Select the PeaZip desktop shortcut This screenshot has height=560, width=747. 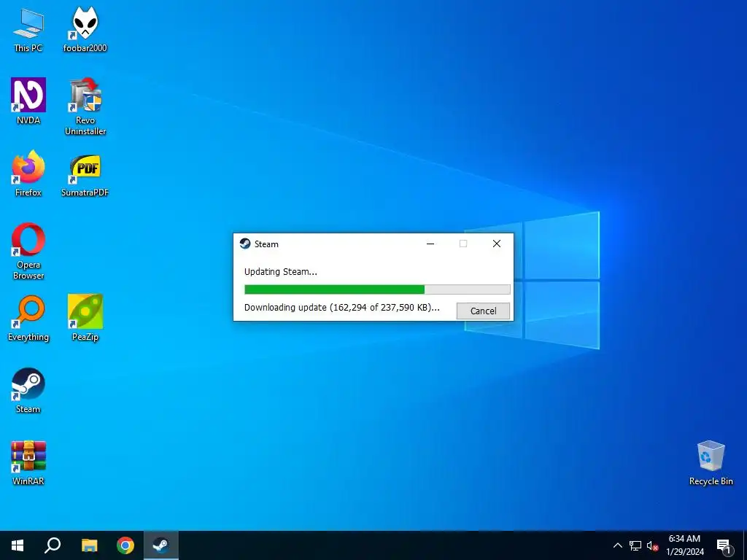[x=85, y=318]
